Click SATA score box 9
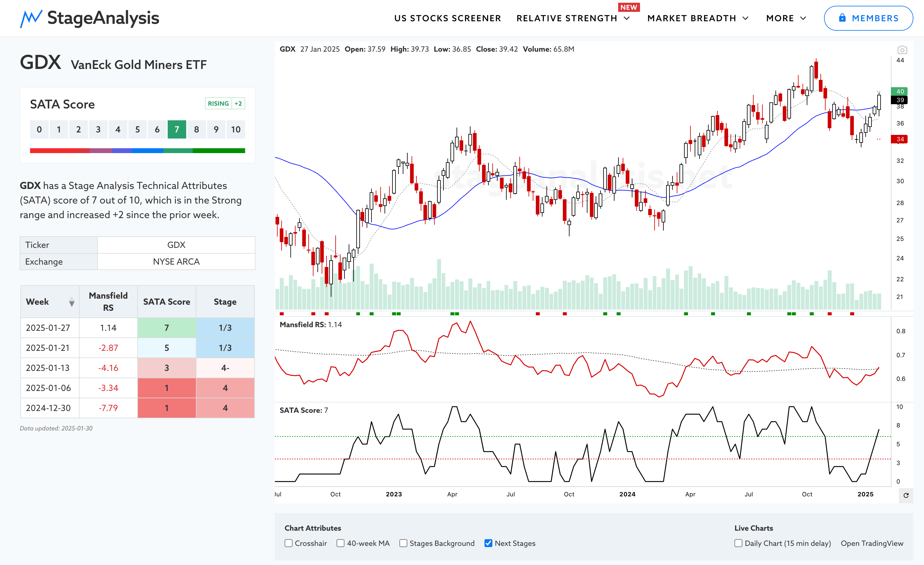 216,129
